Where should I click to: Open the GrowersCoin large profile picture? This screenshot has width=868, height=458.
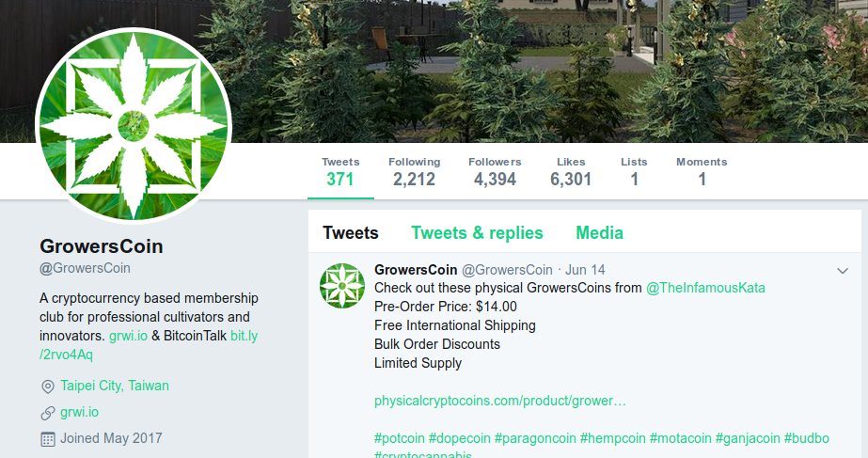click(134, 126)
